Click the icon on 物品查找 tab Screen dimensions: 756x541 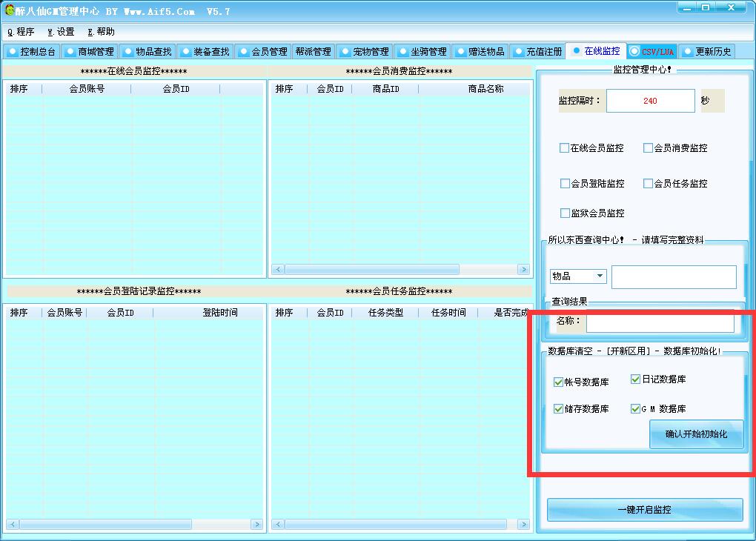(128, 52)
